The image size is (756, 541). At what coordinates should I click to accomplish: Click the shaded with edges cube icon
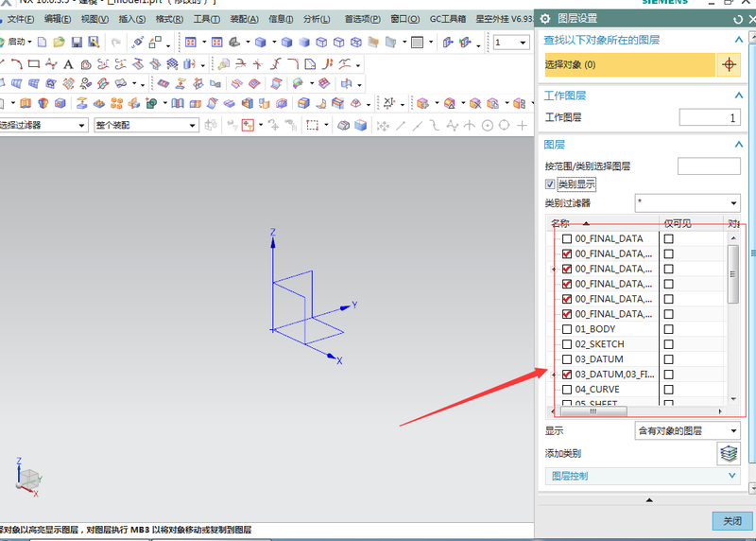(x=286, y=43)
